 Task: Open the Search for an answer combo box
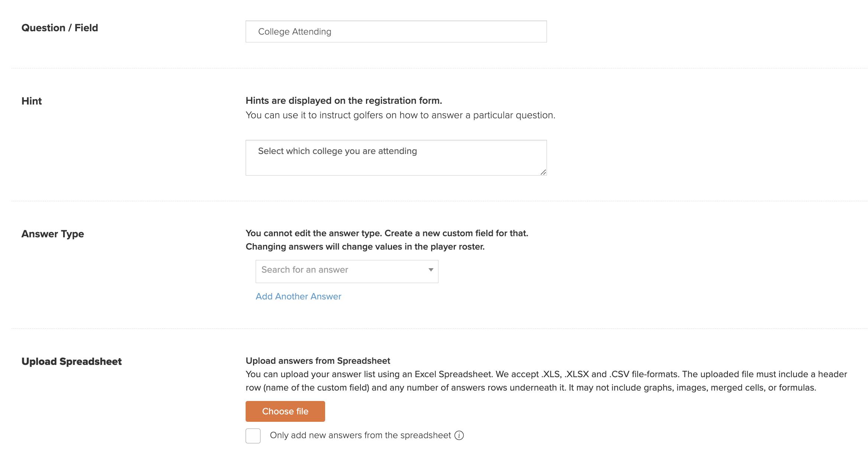click(x=347, y=271)
